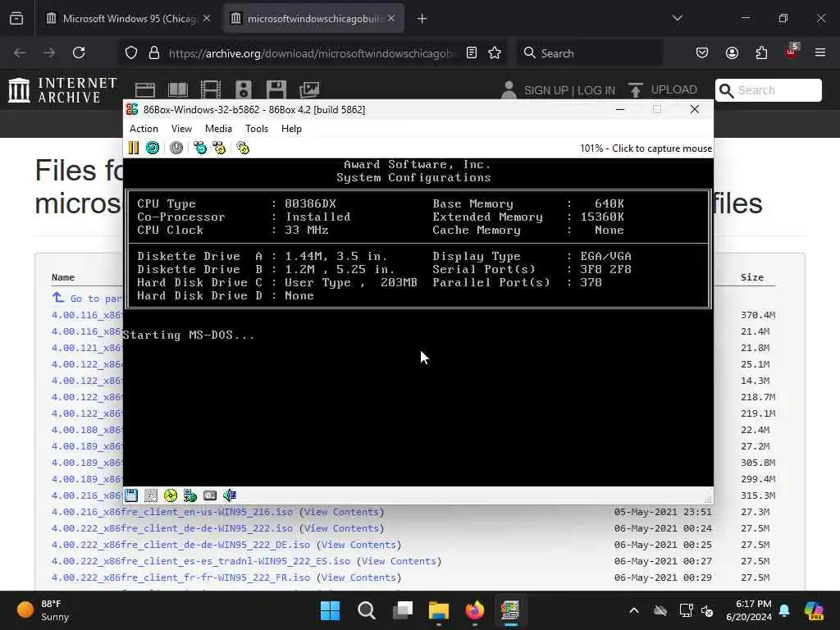Image resolution: width=840 pixels, height=630 pixels.
Task: Open the 86Box View menu
Action: pyautogui.click(x=181, y=129)
